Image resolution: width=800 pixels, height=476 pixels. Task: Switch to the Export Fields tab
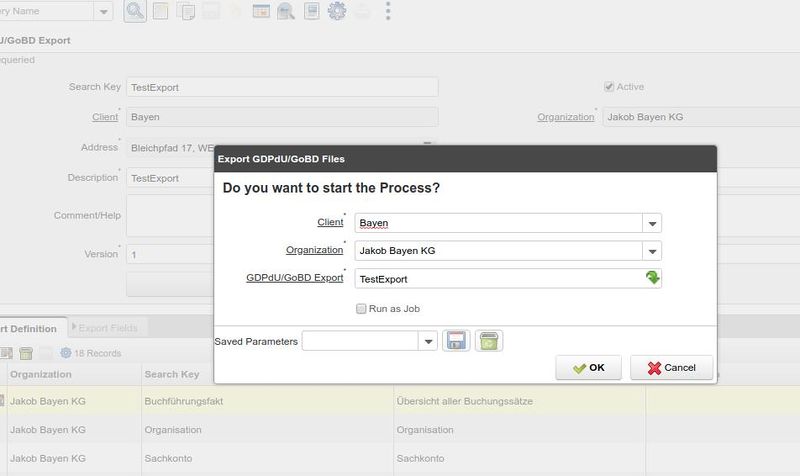click(x=108, y=327)
